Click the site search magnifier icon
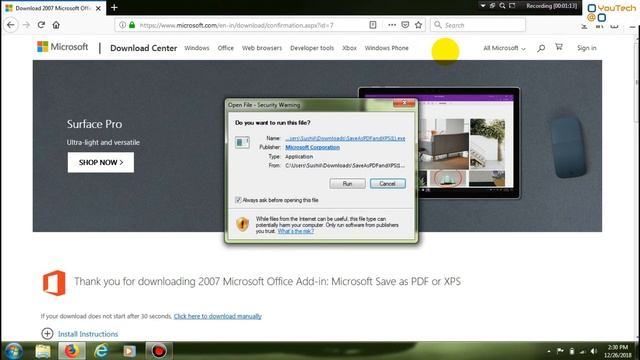This screenshot has width=640, height=360. tap(541, 48)
